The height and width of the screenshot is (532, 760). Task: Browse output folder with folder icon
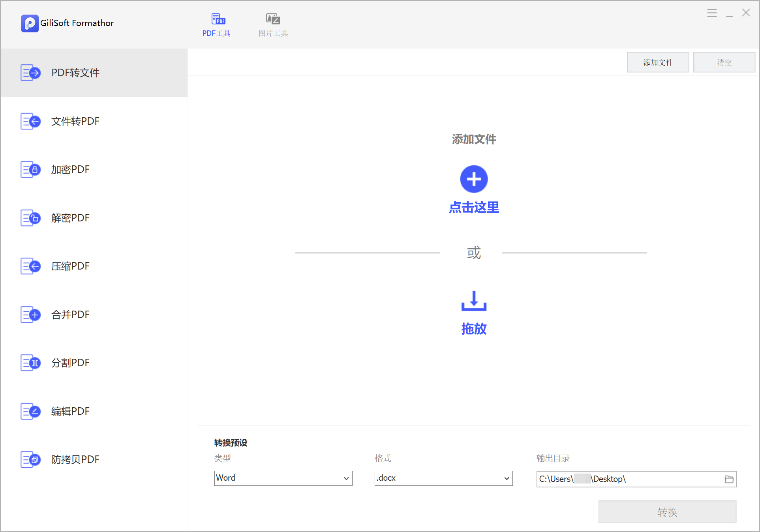click(729, 479)
